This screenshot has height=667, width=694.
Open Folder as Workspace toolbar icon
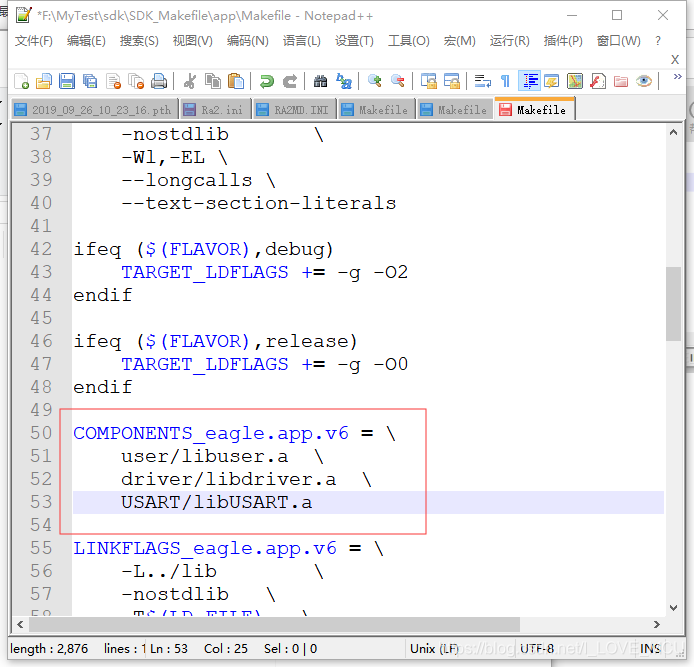621,81
